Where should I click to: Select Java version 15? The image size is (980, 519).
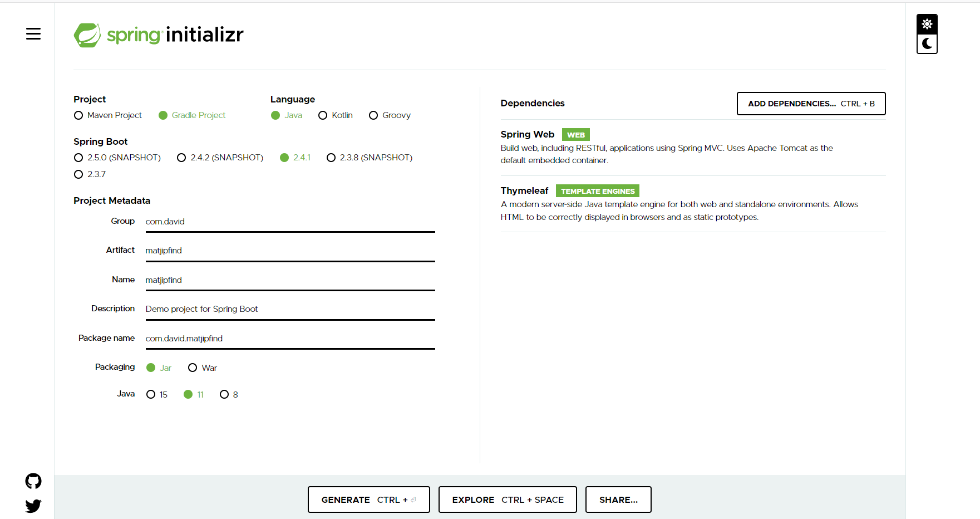(x=157, y=395)
